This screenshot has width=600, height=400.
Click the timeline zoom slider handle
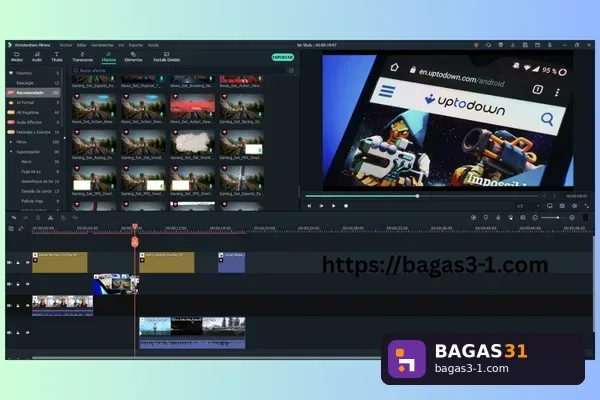click(x=558, y=218)
